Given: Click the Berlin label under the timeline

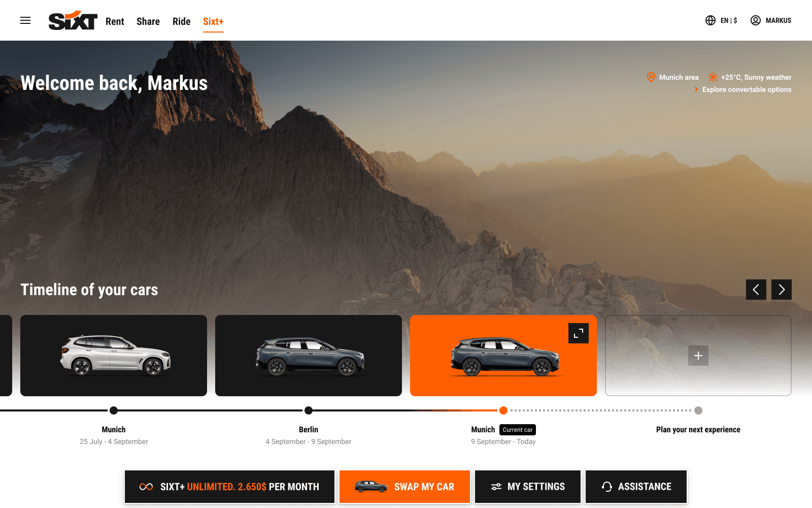Looking at the screenshot, I should tap(309, 430).
